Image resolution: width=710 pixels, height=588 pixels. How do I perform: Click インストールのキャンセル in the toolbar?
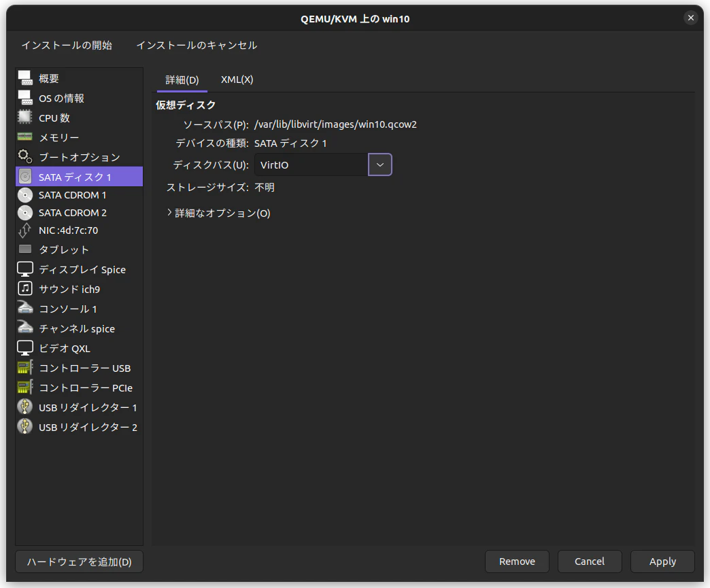click(x=197, y=46)
